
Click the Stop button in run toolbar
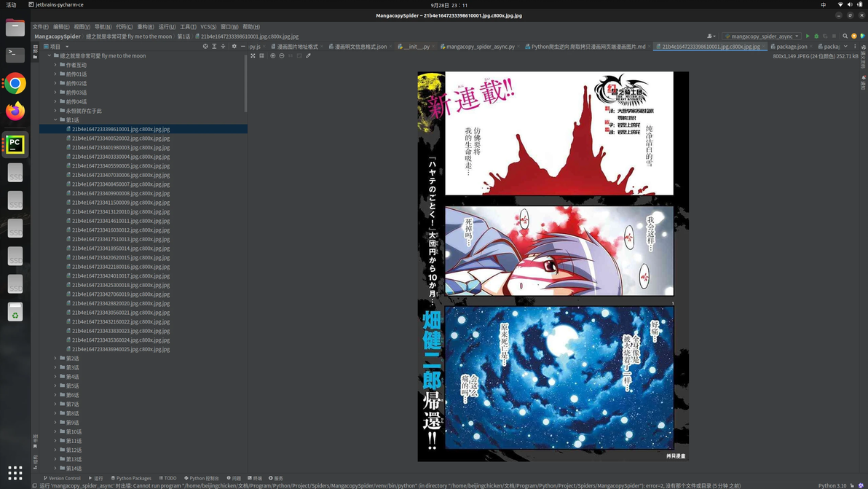[x=835, y=36]
